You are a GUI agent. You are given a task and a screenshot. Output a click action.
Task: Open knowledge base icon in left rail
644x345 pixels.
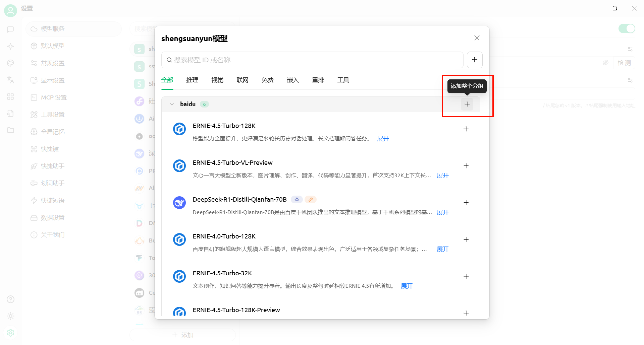10,113
